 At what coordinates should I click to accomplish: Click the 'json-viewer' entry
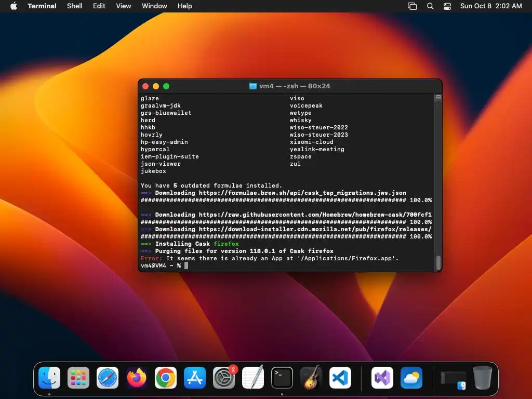click(x=161, y=164)
